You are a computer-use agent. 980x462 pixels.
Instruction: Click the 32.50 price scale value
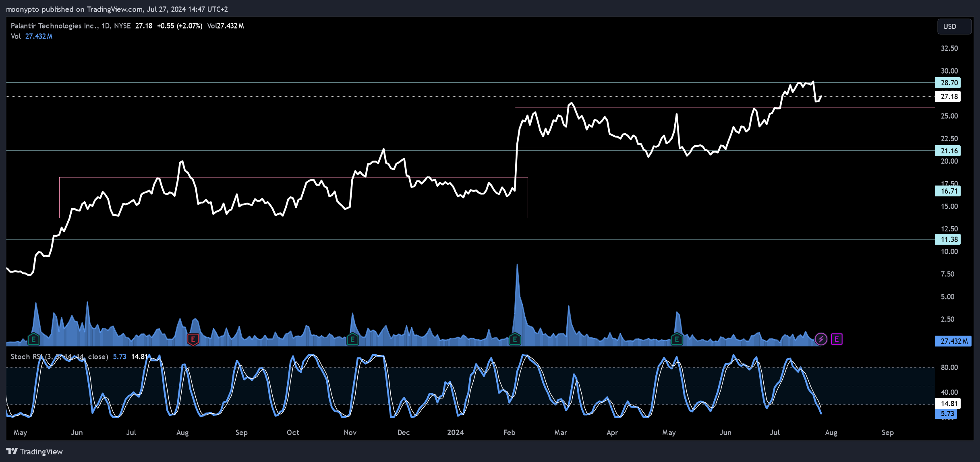point(949,48)
